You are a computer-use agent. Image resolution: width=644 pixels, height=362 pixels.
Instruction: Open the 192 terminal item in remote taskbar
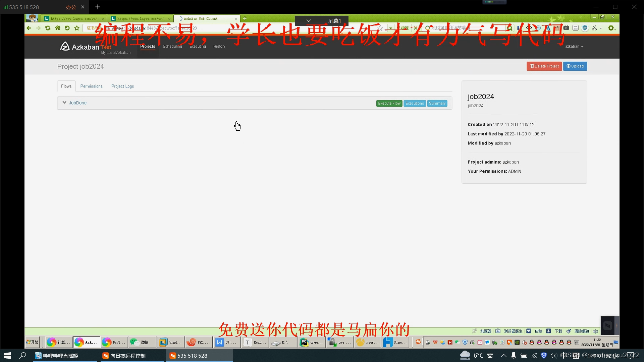(198, 342)
